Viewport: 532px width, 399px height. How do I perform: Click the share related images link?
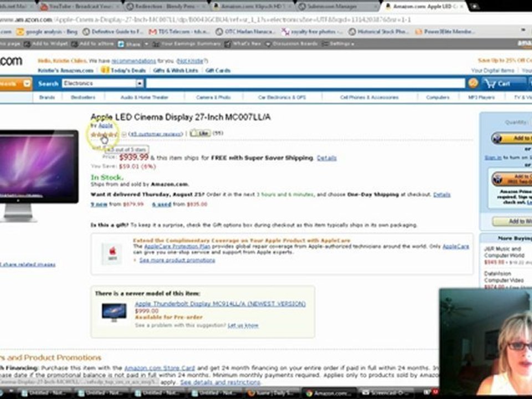[x=28, y=264]
